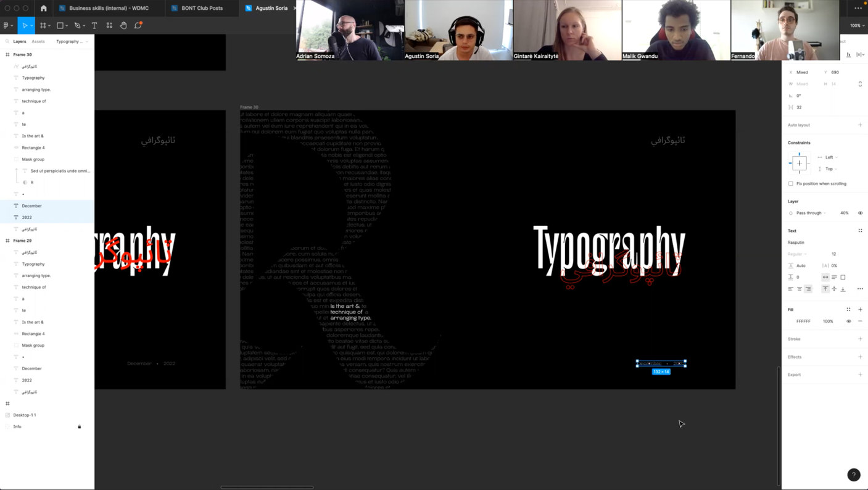The image size is (868, 490).
Task: Open the Resources components tool
Action: [x=109, y=25]
